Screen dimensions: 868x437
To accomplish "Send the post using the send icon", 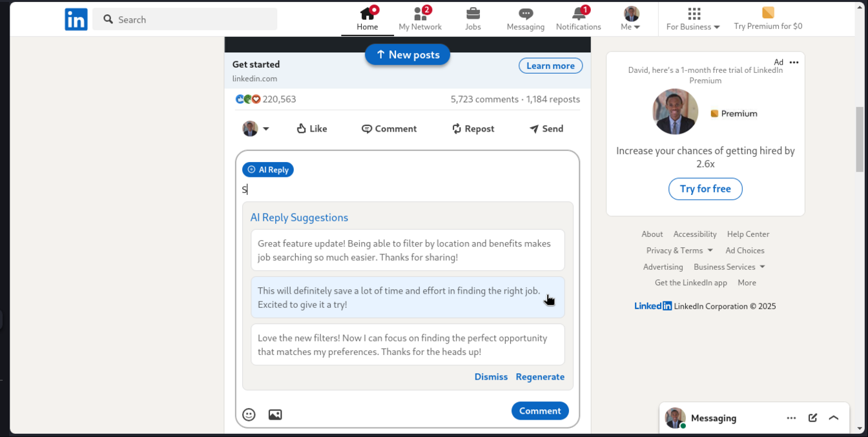I will tap(534, 128).
